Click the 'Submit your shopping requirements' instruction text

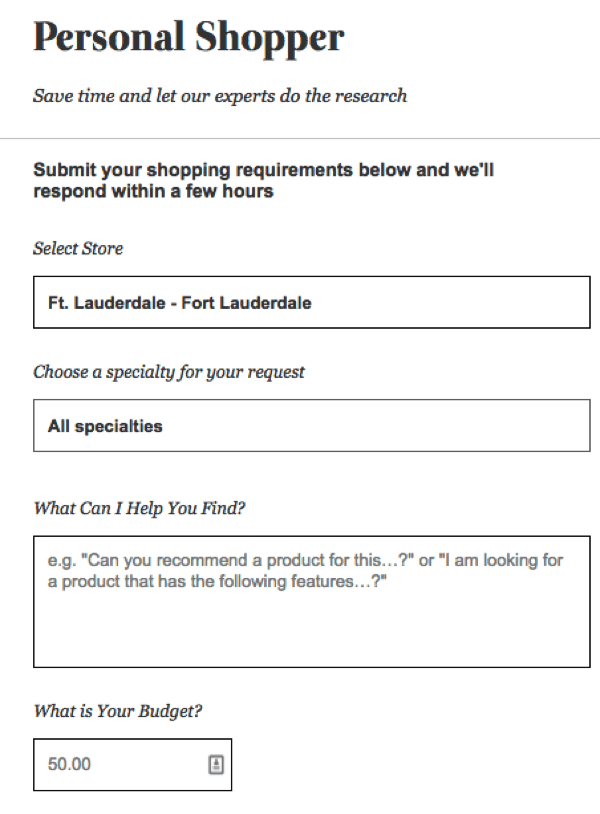click(x=264, y=180)
